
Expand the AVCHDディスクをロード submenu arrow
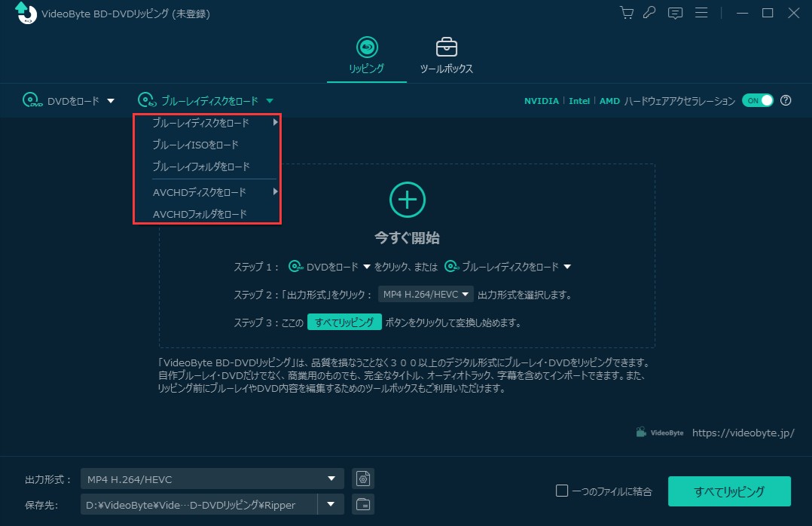[x=275, y=191]
